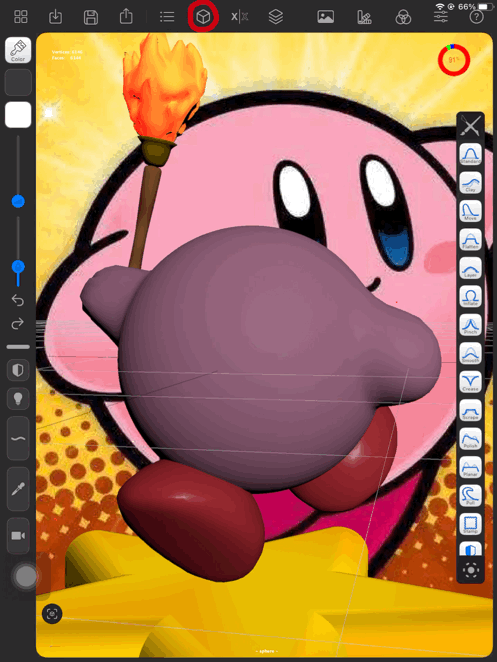
Task: Open the settings sliders icon
Action: point(441,17)
